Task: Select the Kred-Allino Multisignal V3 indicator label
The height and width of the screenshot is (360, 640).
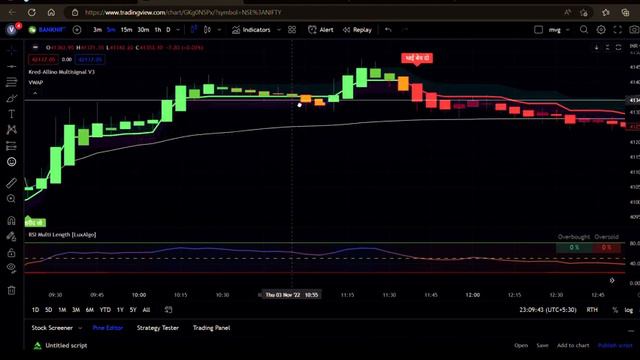Action: (62, 72)
